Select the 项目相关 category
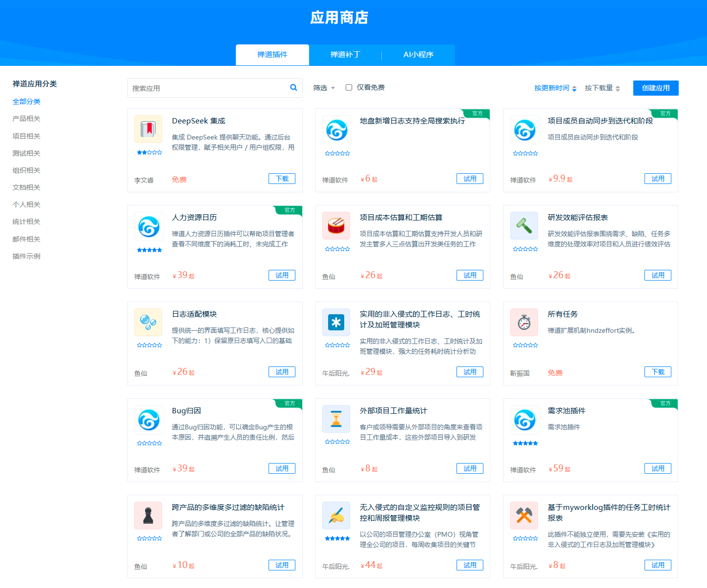Viewport: 707px width, 588px height. pyautogui.click(x=26, y=136)
